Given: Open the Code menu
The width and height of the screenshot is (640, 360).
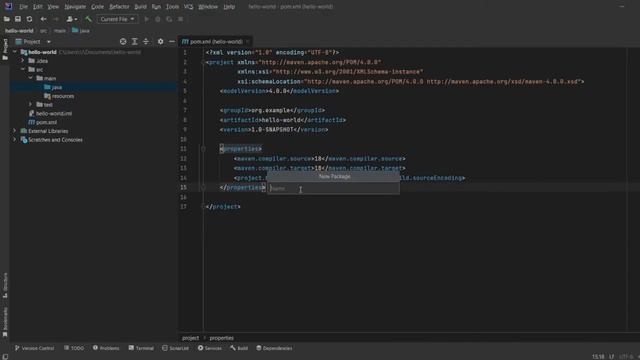Looking at the screenshot, I should pyautogui.click(x=97, y=7).
